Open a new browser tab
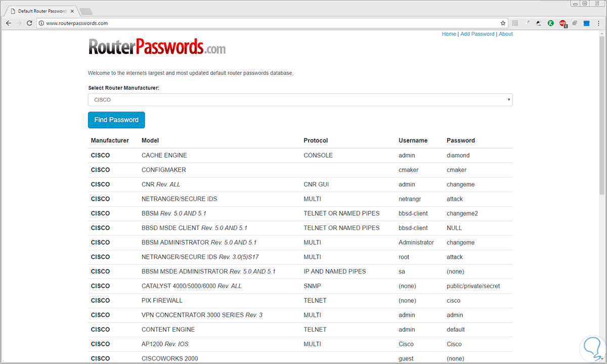The image size is (607, 364). (x=86, y=11)
